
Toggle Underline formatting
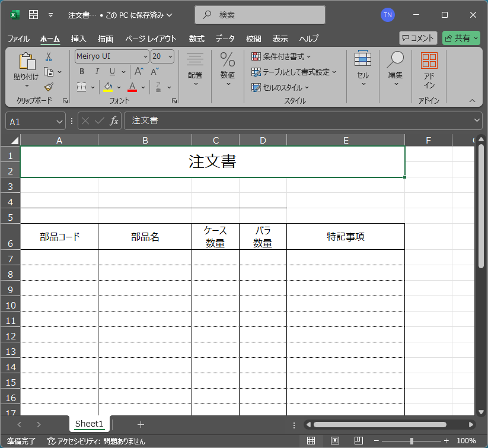(x=112, y=72)
